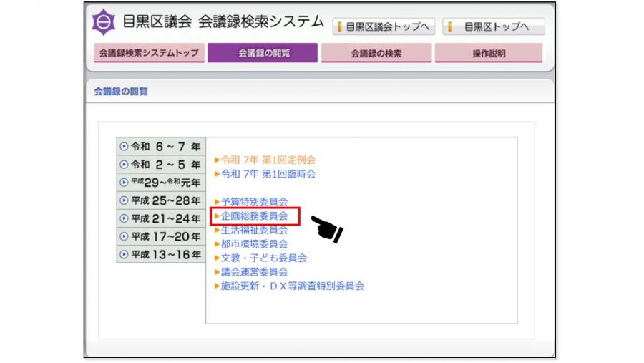Screen dimensions: 644x363
Task: Open 目黒区議会トップへ button
Action: click(384, 27)
